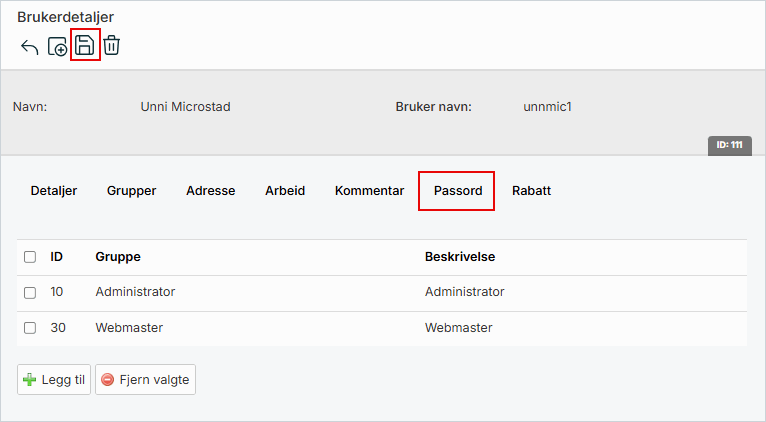Image resolution: width=766 pixels, height=422 pixels.
Task: Click the add new user icon
Action: (x=58, y=47)
